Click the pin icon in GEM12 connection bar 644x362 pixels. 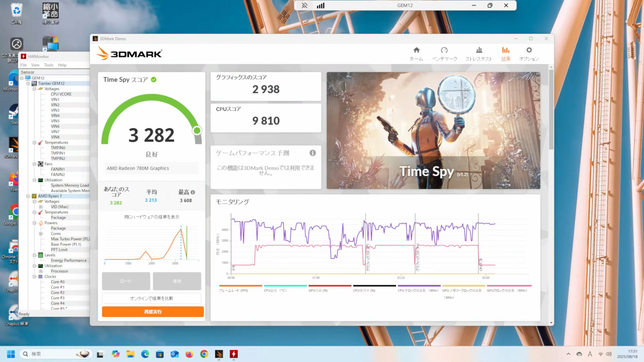point(304,5)
